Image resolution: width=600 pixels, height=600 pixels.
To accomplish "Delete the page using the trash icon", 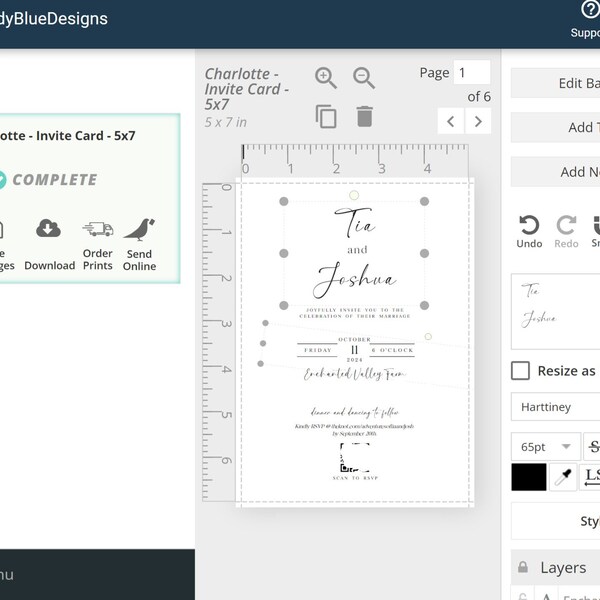I will pyautogui.click(x=364, y=116).
